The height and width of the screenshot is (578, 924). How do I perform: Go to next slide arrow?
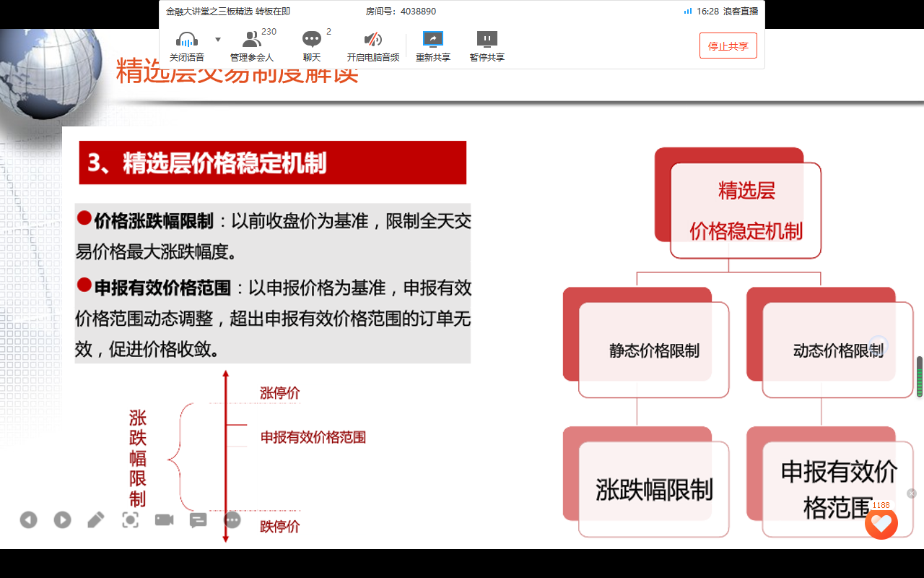62,519
